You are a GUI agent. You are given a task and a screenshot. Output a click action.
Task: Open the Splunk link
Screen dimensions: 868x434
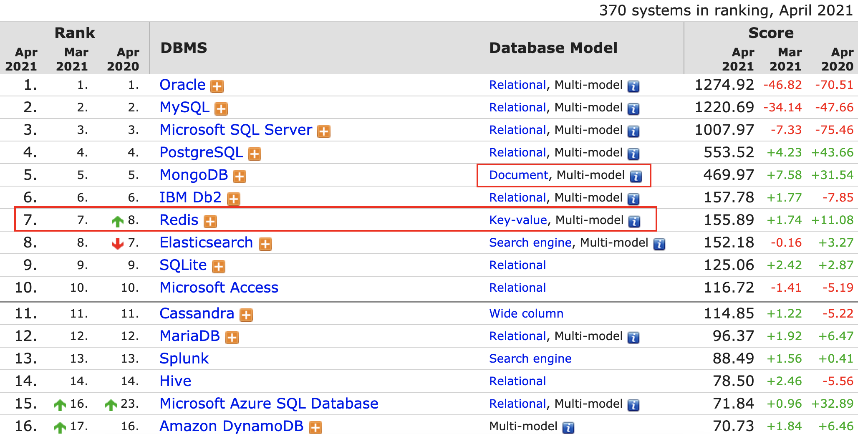pyautogui.click(x=184, y=358)
